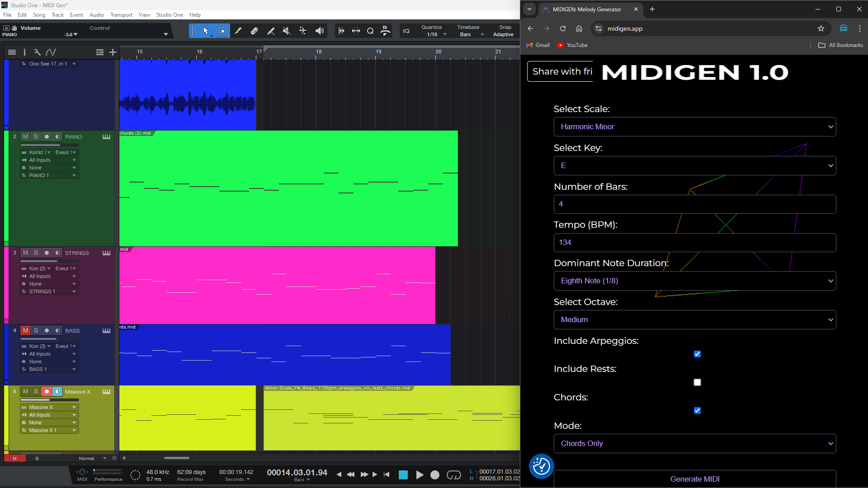Viewport: 868px width, 488px height.
Task: Click the wrench icon above the track list
Action: 37,52
